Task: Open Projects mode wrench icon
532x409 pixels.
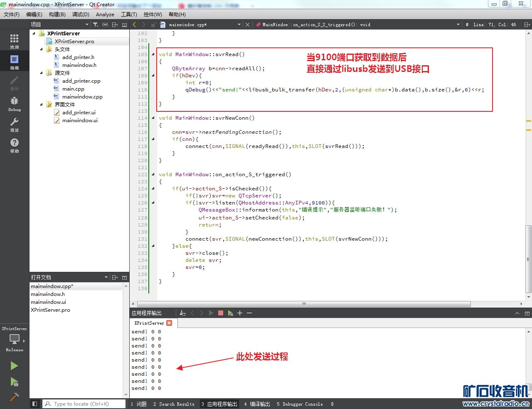Action: [x=15, y=124]
